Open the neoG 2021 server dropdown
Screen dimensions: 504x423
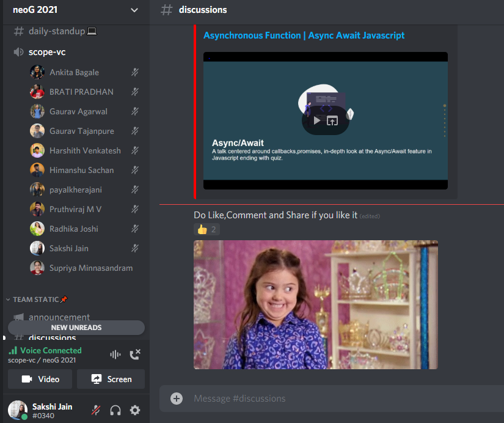coord(134,10)
